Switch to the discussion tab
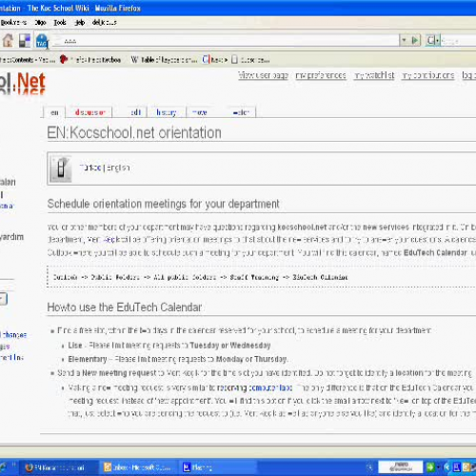Screen dimensions: 476x476 pyautogui.click(x=89, y=112)
